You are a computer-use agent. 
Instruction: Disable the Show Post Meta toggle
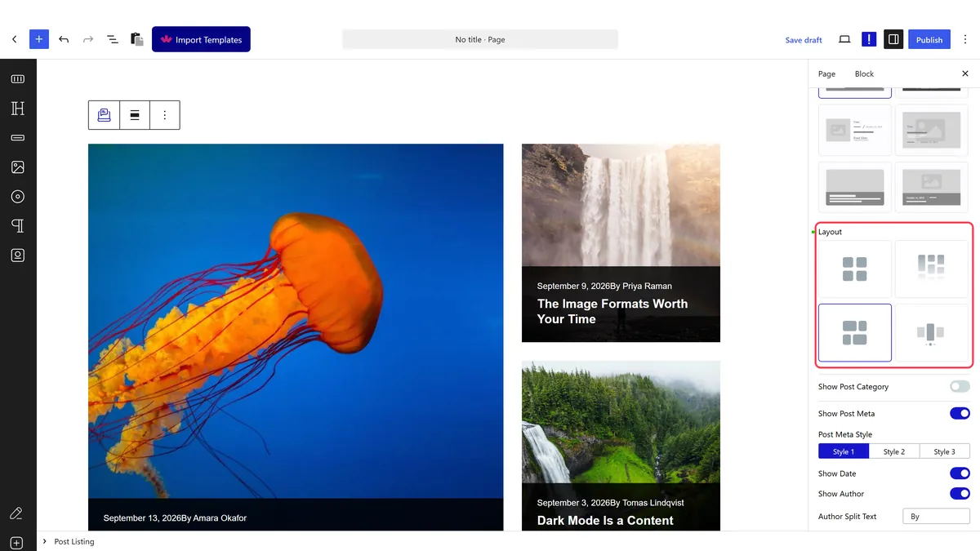click(x=960, y=414)
